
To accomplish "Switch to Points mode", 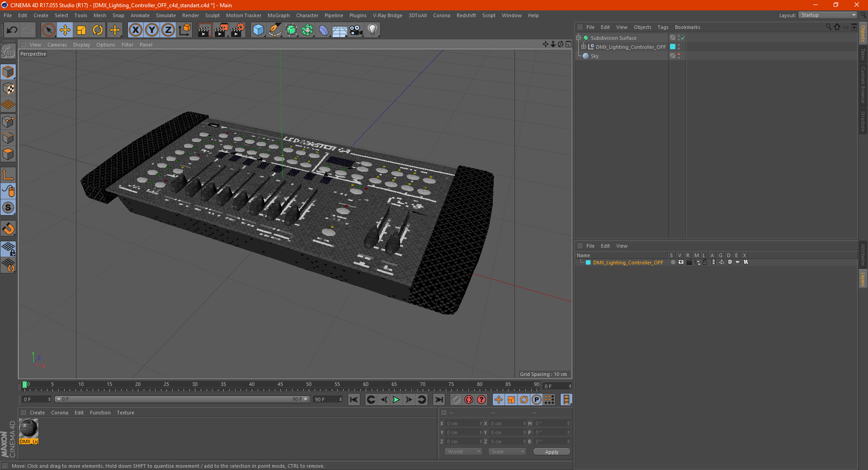I will point(9,122).
